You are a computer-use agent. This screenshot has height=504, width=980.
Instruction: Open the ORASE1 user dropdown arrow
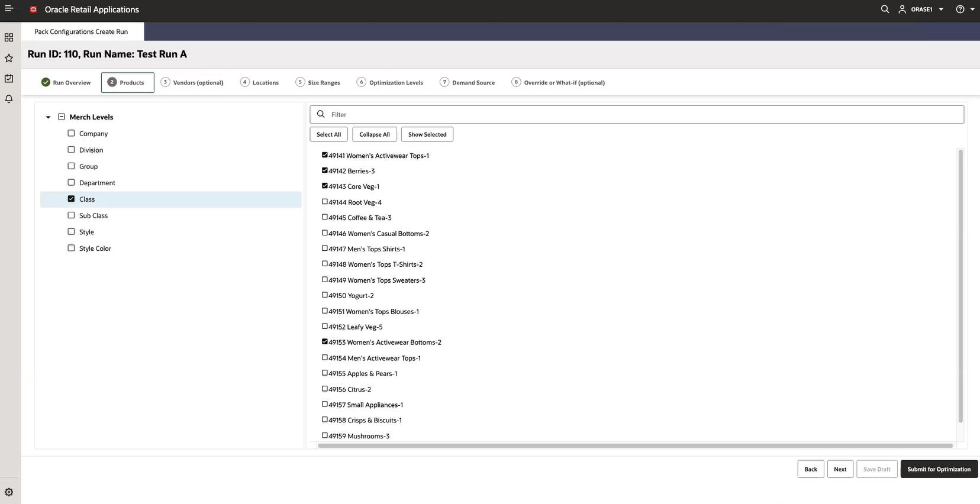941,9
